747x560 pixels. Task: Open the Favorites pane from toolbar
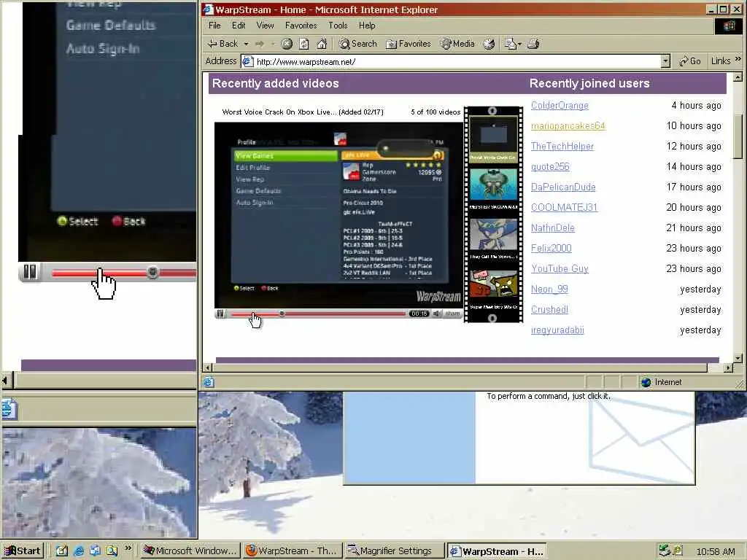pyautogui.click(x=409, y=44)
